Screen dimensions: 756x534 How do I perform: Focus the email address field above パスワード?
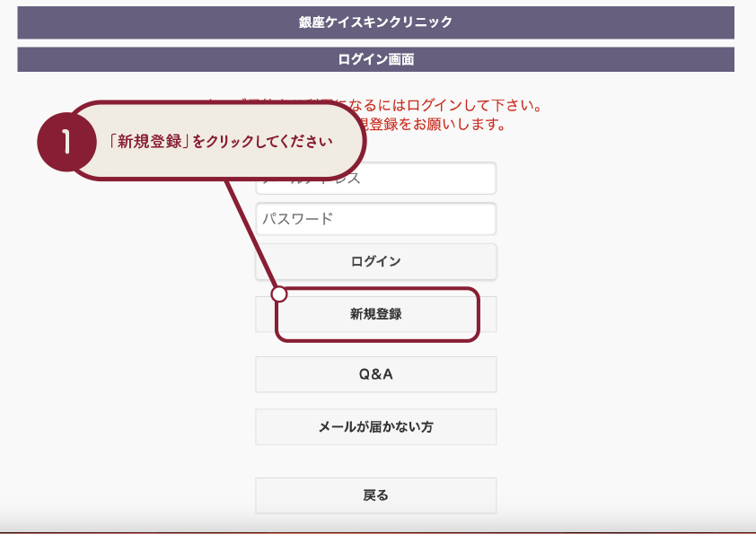[x=375, y=179]
